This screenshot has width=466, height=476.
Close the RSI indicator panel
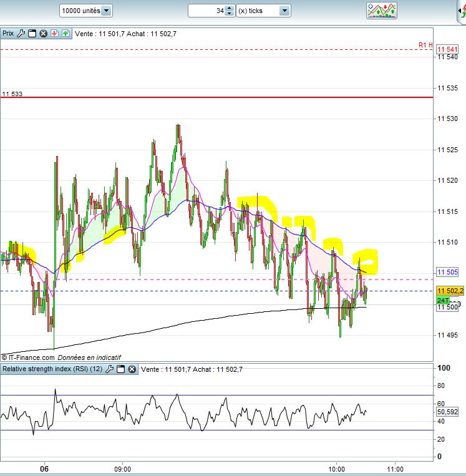(x=132, y=369)
